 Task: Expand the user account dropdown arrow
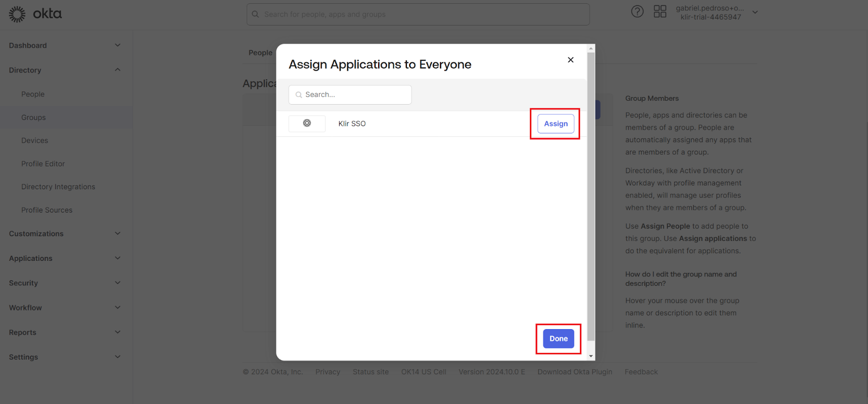point(755,12)
